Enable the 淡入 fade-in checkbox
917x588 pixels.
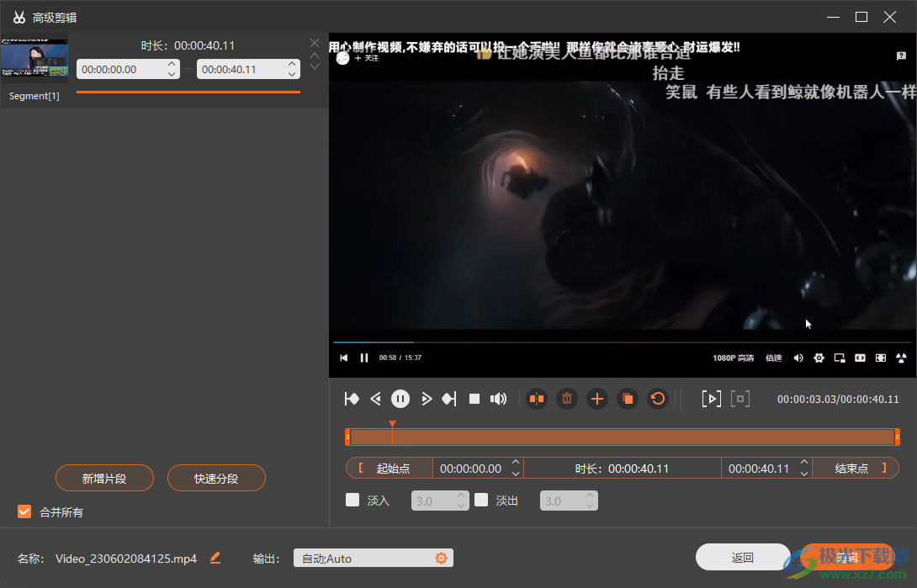[352, 500]
